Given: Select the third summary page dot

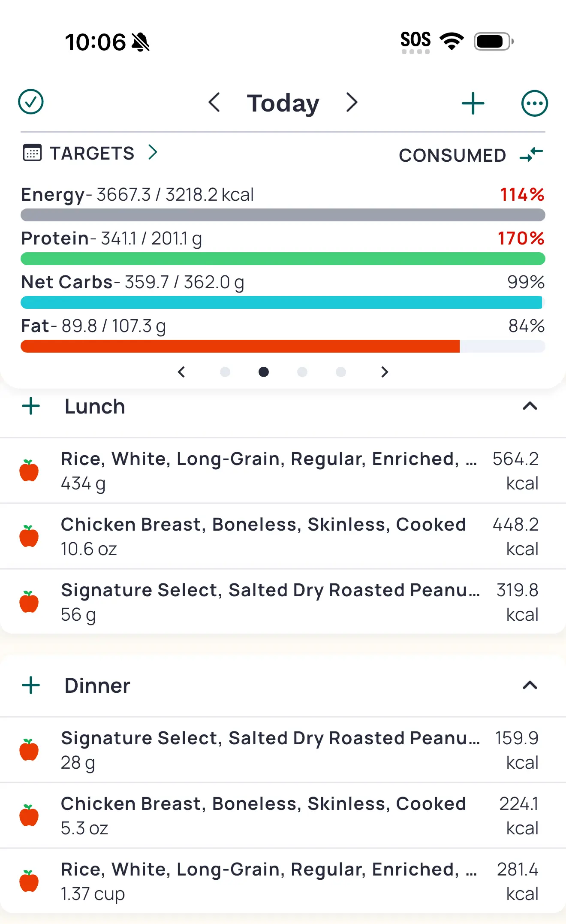Looking at the screenshot, I should tap(302, 372).
